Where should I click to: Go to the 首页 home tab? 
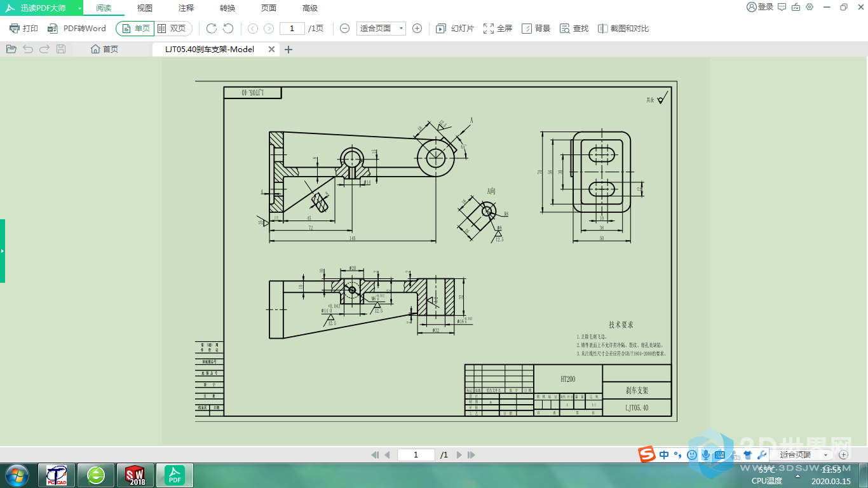104,49
